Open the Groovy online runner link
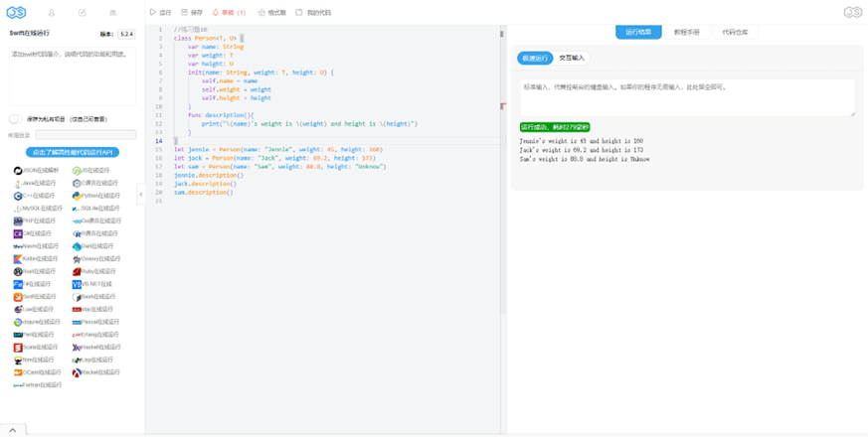The image size is (868, 437). [x=96, y=259]
